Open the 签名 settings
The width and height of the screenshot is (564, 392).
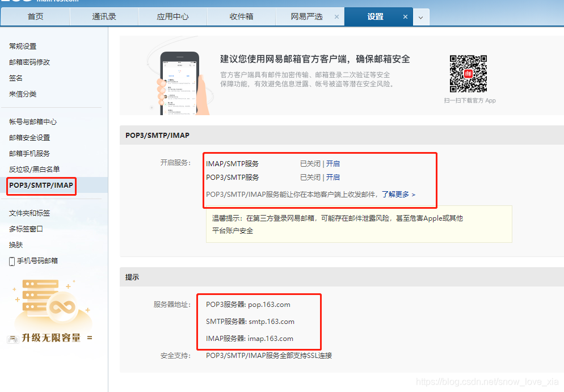[16, 78]
